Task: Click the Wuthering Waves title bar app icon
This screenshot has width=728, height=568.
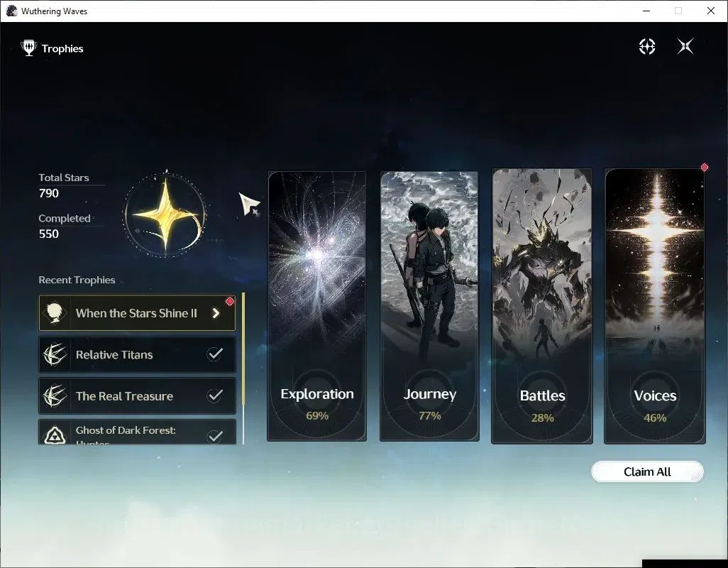Action: point(11,11)
